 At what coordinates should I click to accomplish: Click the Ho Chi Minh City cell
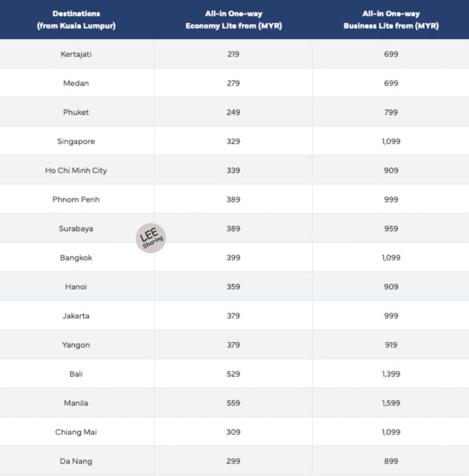(x=76, y=170)
